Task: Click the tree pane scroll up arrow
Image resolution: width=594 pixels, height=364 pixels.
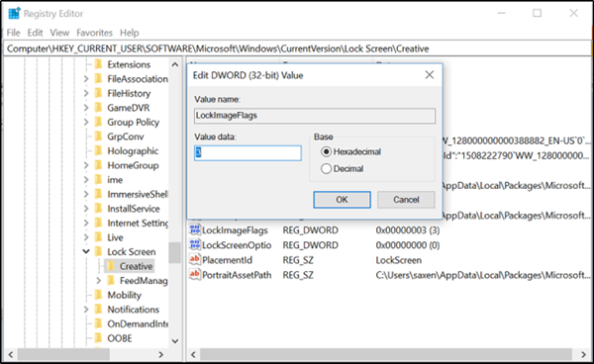Action: coord(175,64)
